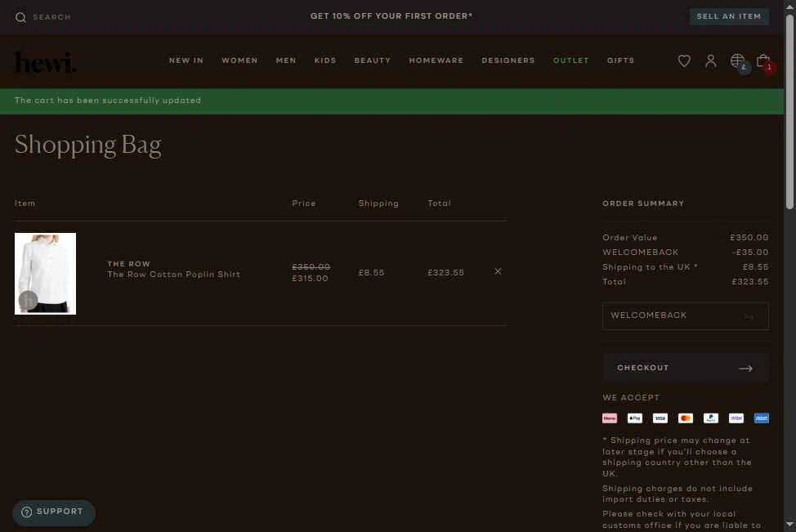
Task: Click the ORDER SUMMARY heading
Action: [643, 203]
